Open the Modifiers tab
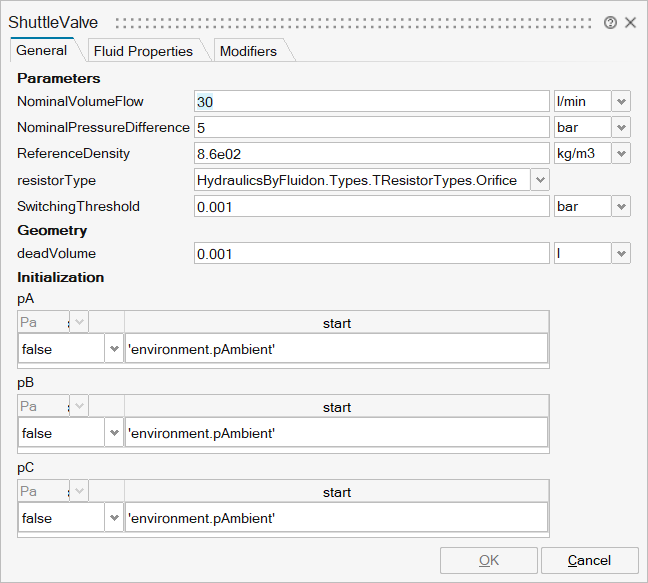The height and width of the screenshot is (583, 648). [x=248, y=51]
